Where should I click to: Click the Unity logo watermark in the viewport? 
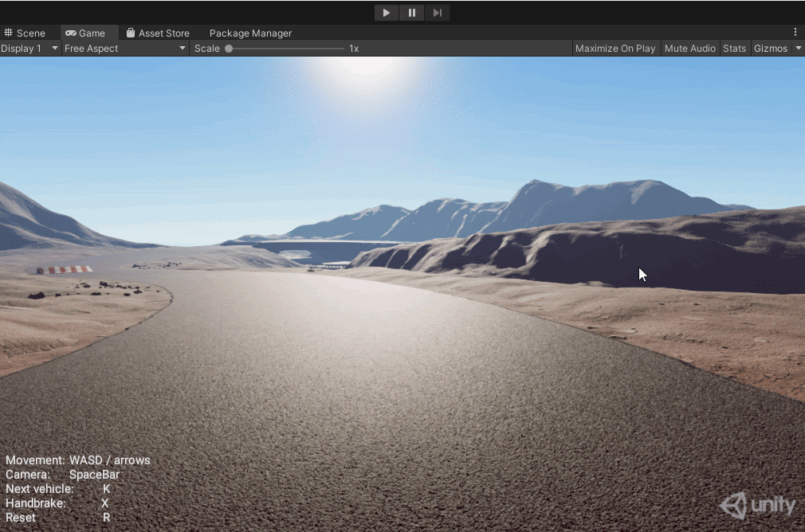click(758, 506)
